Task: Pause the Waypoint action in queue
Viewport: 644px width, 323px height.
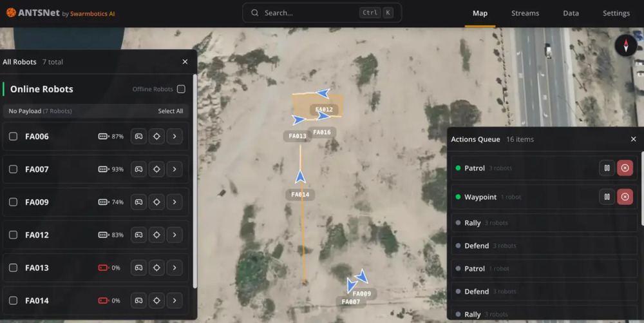Action: [x=607, y=197]
